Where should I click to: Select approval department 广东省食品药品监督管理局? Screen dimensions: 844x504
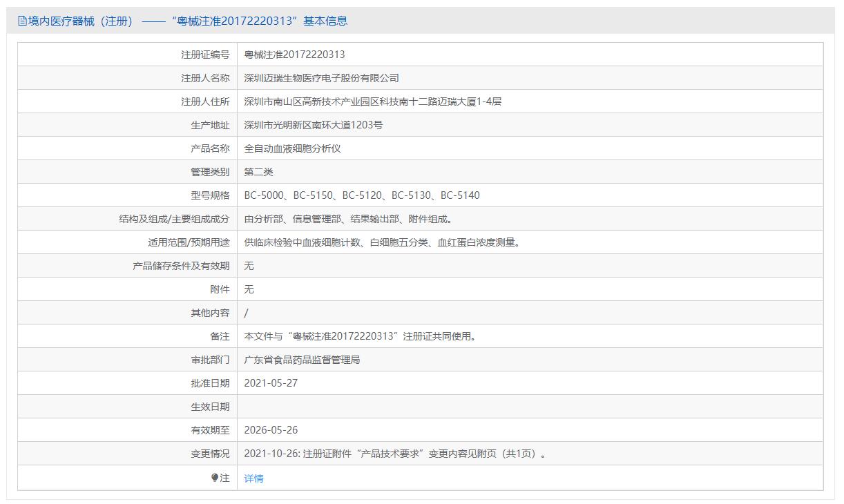(x=303, y=360)
